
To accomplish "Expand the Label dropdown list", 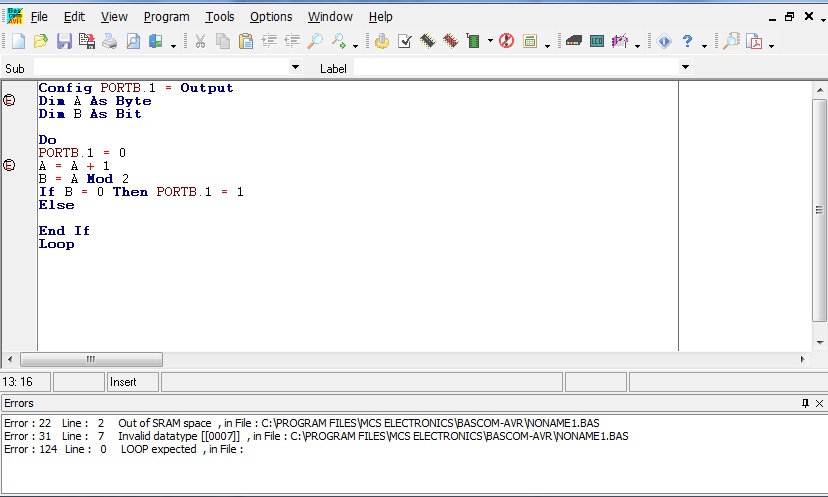I will tap(685, 68).
